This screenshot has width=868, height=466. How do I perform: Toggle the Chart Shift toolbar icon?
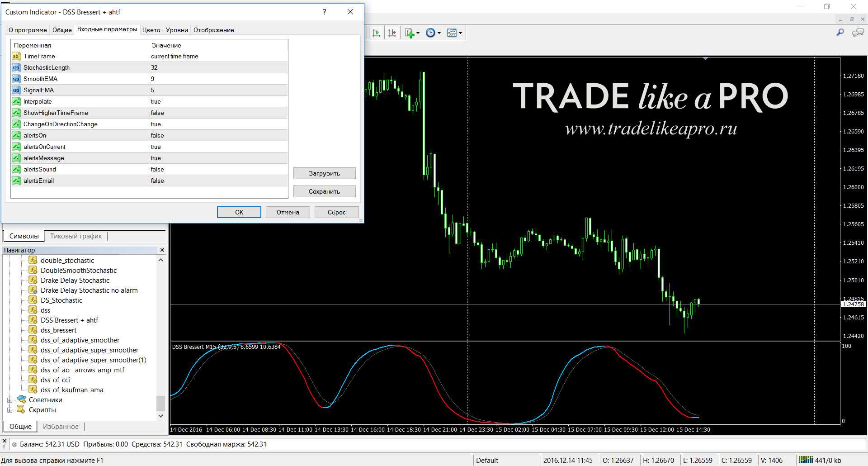point(392,33)
